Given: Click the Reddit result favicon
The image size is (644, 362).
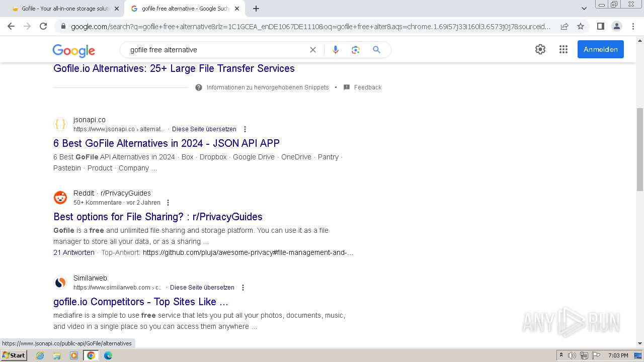Looking at the screenshot, I should [x=60, y=198].
